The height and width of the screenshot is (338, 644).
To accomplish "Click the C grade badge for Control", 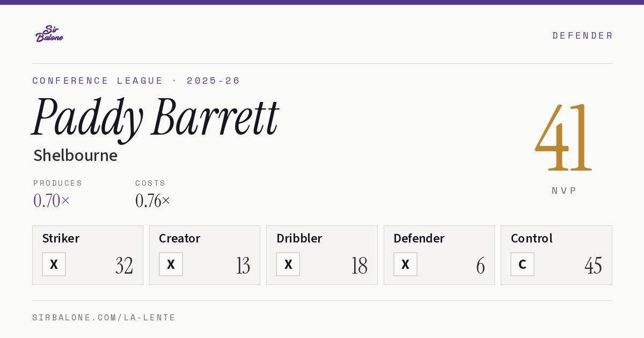I will (x=522, y=264).
